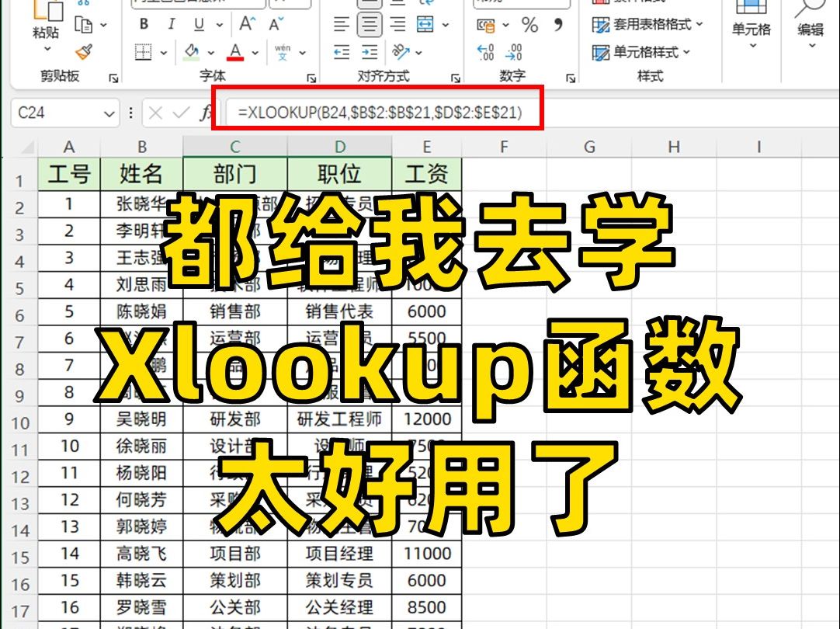Screen dimensions: 840x629
Task: Select cell E6 containing salary 6000
Action: click(x=426, y=309)
